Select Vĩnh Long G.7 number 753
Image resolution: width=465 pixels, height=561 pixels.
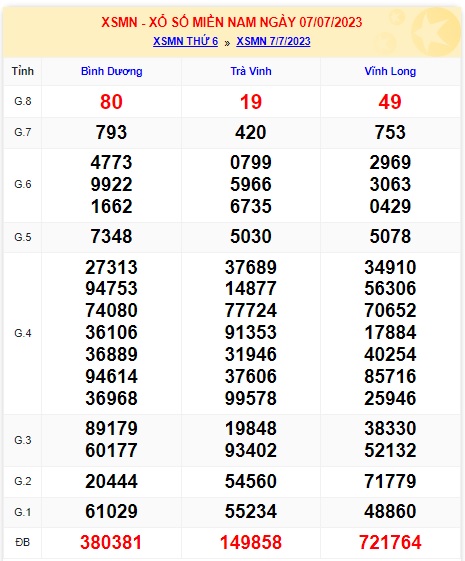point(390,132)
